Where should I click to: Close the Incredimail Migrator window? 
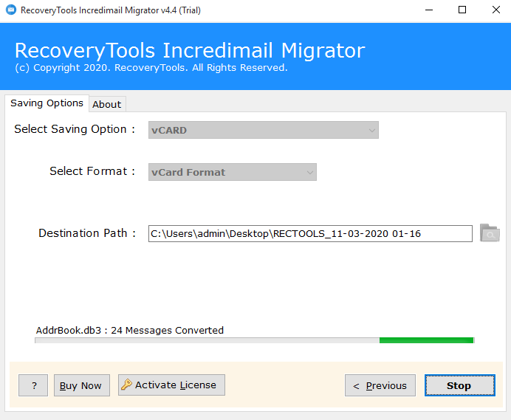494,10
